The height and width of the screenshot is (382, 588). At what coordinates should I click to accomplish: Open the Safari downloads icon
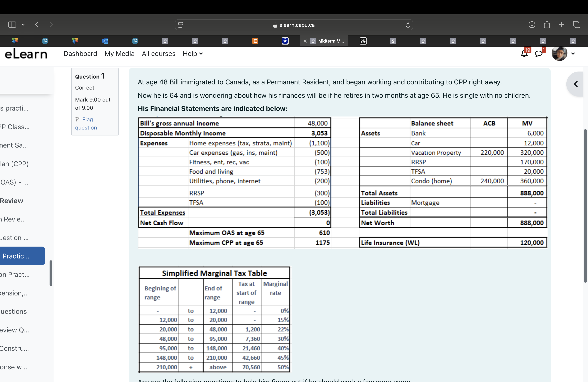pyautogui.click(x=532, y=25)
